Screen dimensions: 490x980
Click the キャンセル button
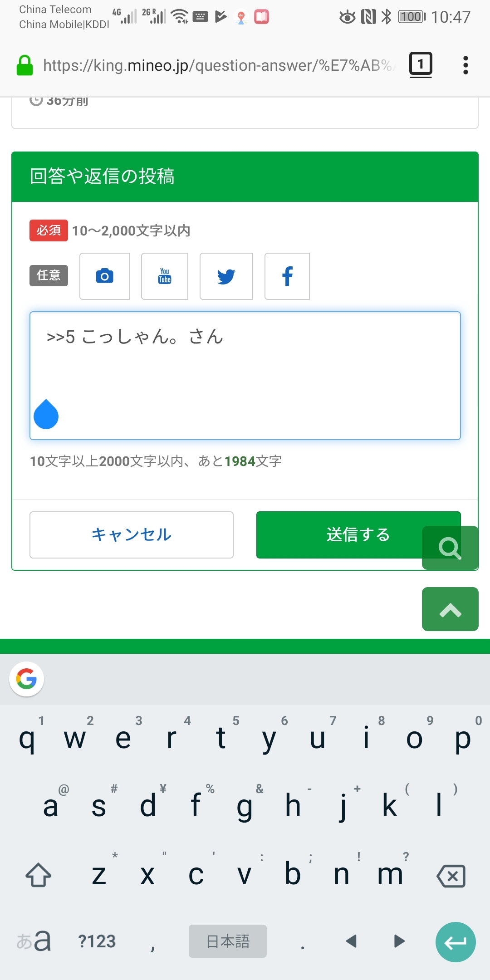[132, 534]
